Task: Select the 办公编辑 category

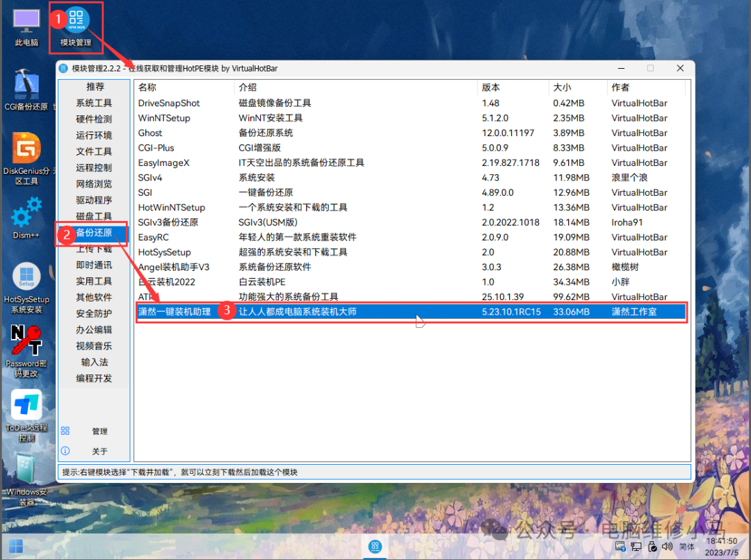Action: (x=95, y=330)
